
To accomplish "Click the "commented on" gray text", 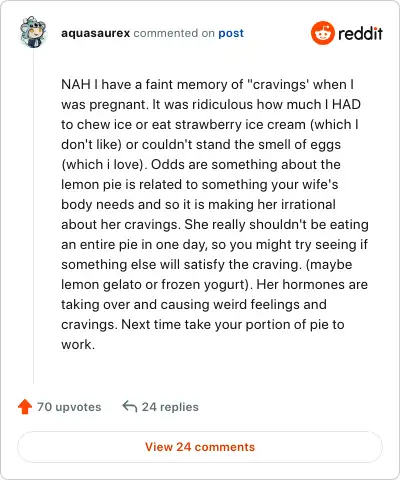I will (x=174, y=33).
